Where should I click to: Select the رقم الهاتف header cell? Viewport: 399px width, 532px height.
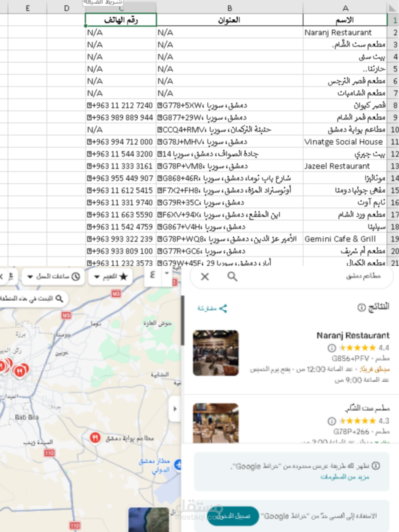[121, 20]
